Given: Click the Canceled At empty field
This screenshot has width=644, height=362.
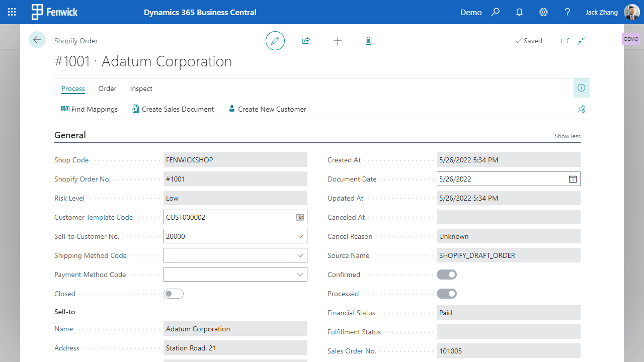Looking at the screenshot, I should pos(509,217).
